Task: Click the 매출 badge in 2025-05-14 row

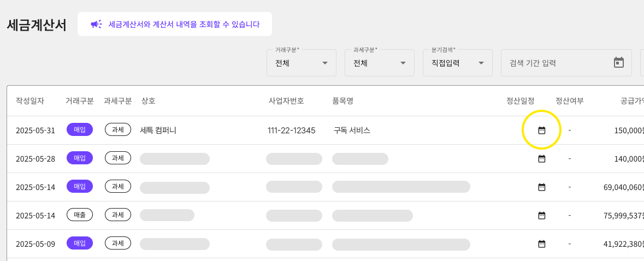Action: pos(80,215)
